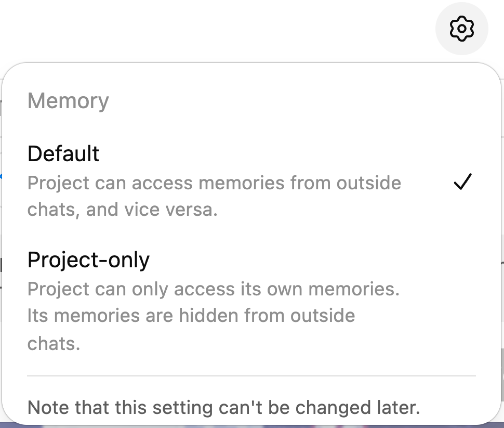Click "Its memories are hidden from outside" line
504x428 pixels.
[191, 316]
